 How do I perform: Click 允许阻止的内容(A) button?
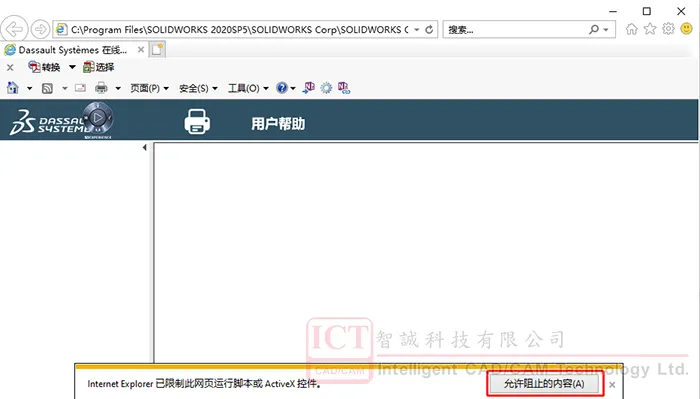tap(544, 384)
